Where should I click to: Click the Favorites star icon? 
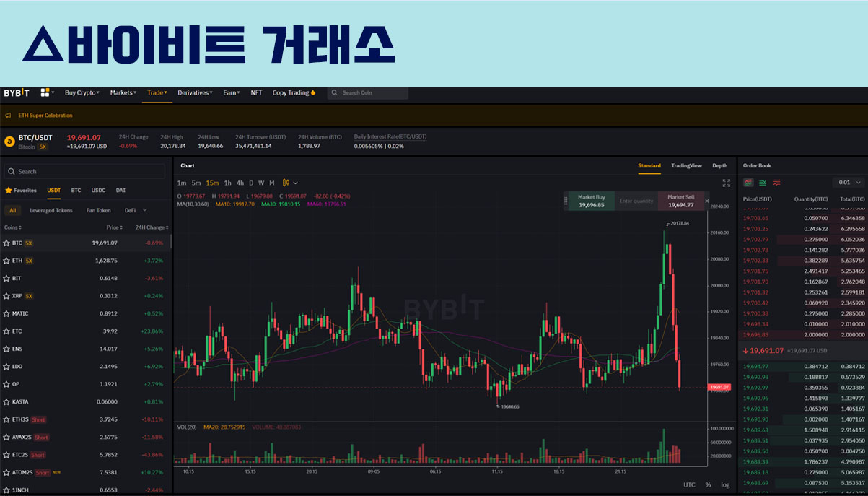(9, 191)
